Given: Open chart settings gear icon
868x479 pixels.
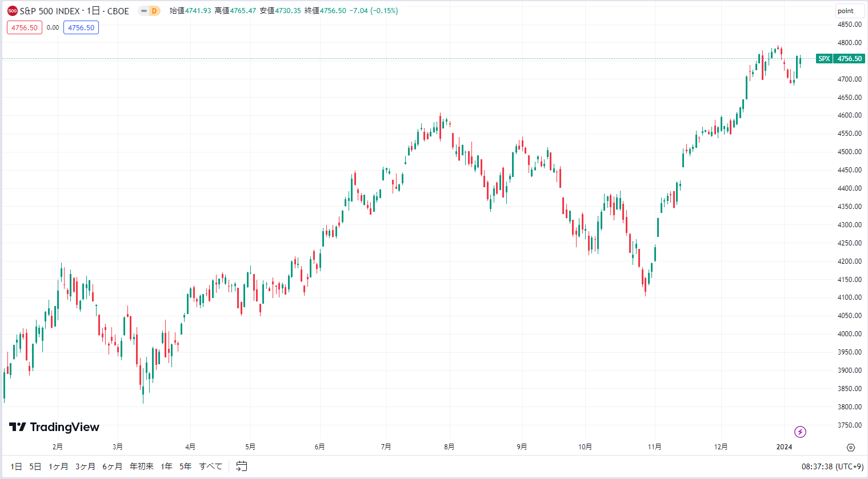Looking at the screenshot, I should click(x=850, y=448).
